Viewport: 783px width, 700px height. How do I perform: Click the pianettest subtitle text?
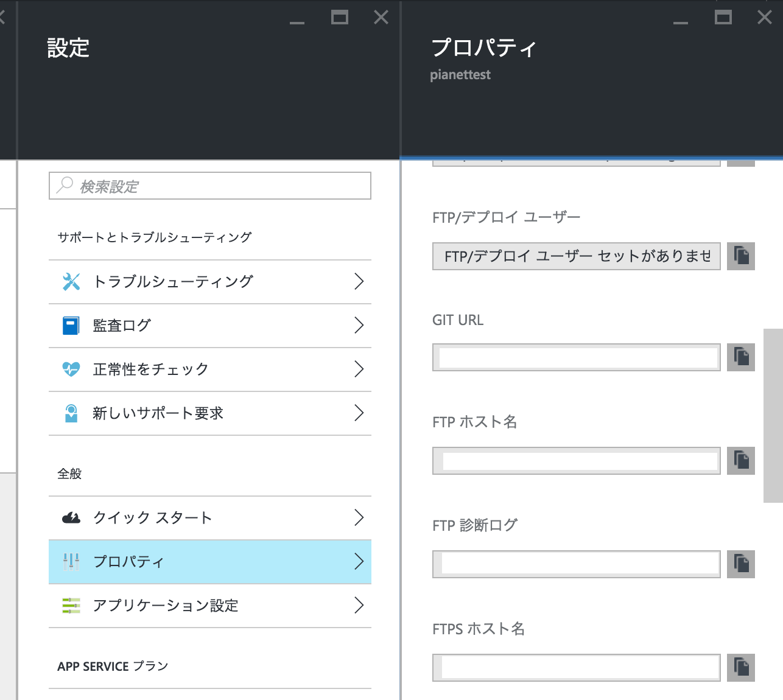[x=460, y=75]
